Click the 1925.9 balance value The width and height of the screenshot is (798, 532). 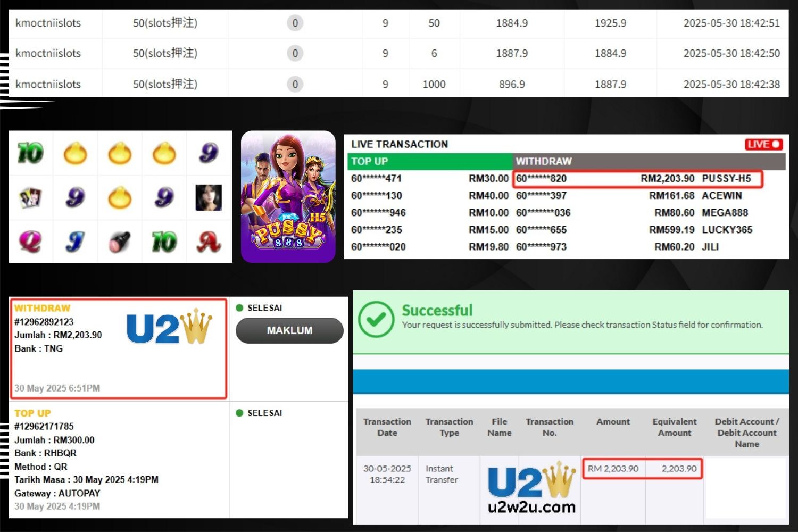click(610, 23)
